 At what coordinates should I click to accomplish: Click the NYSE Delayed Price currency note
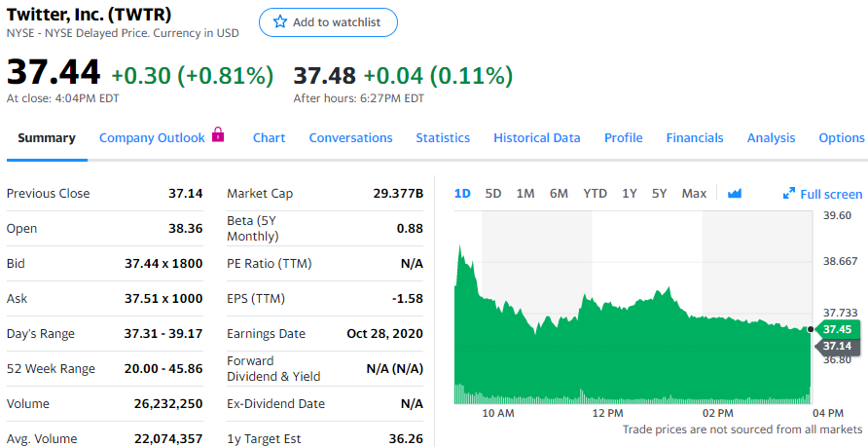pos(123,33)
